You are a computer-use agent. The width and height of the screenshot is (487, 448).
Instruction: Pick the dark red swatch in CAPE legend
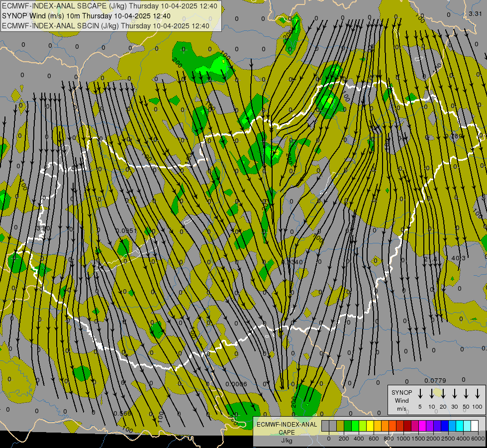coord(407,426)
